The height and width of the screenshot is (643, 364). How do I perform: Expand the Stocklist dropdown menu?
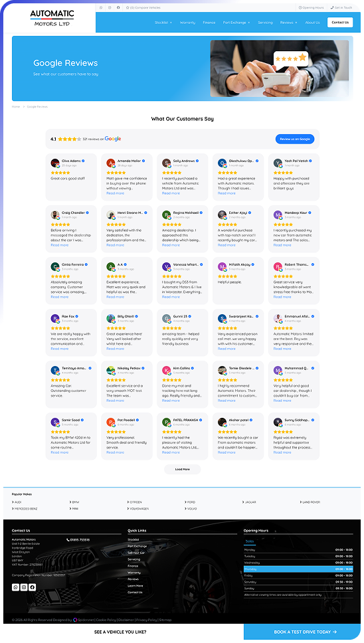click(x=163, y=23)
